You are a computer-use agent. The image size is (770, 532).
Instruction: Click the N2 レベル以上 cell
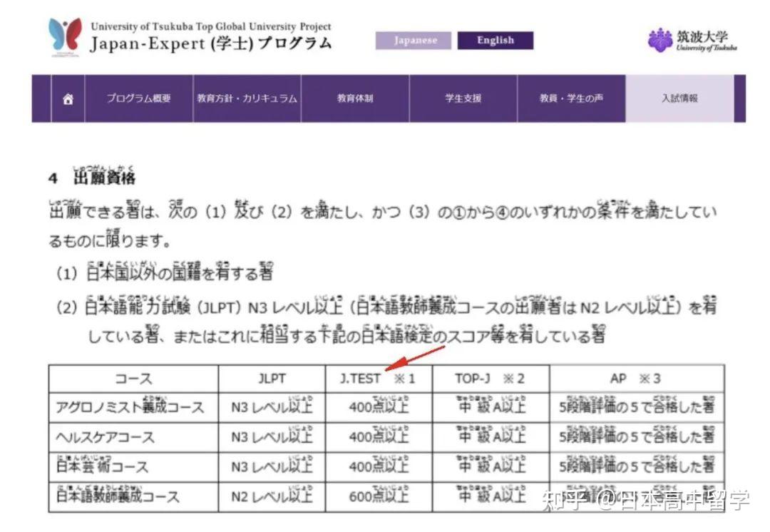click(272, 496)
